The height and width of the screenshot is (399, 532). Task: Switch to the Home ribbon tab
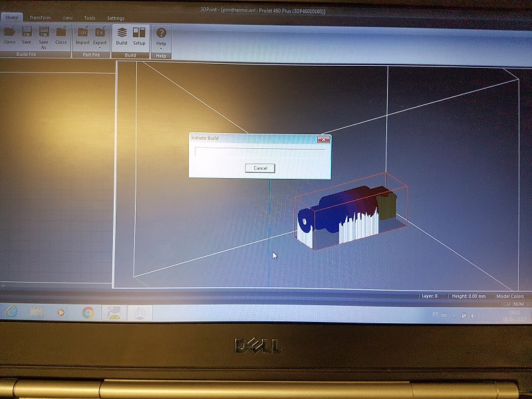12,17
